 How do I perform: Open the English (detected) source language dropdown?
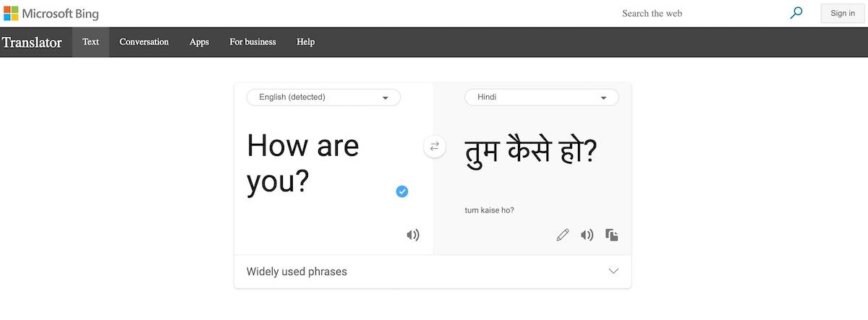coord(323,98)
